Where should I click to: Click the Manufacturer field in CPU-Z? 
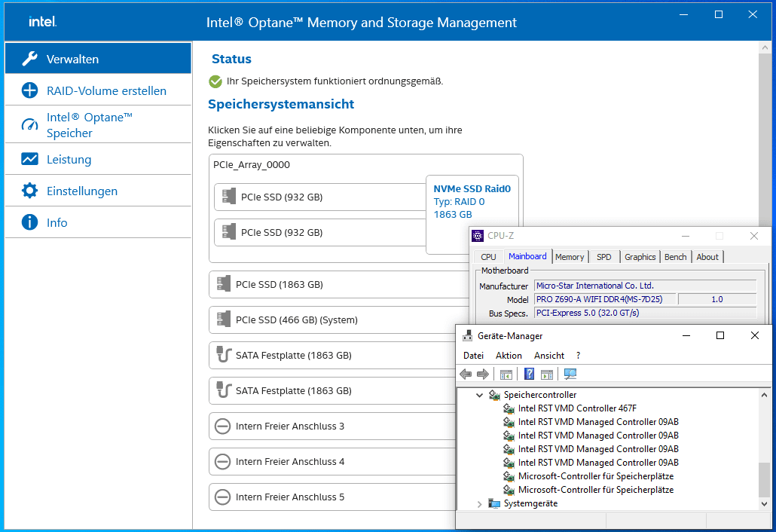click(x=646, y=286)
